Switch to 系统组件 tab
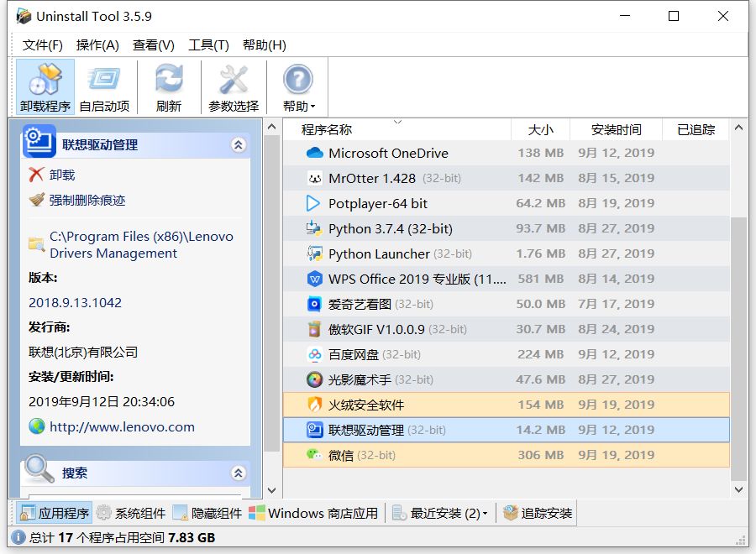Viewport: 756px width, 554px height. (x=131, y=513)
